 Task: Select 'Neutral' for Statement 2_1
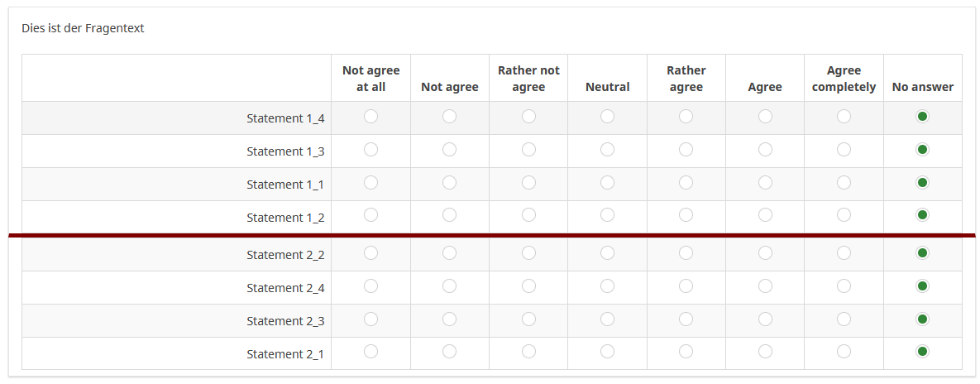point(607,352)
